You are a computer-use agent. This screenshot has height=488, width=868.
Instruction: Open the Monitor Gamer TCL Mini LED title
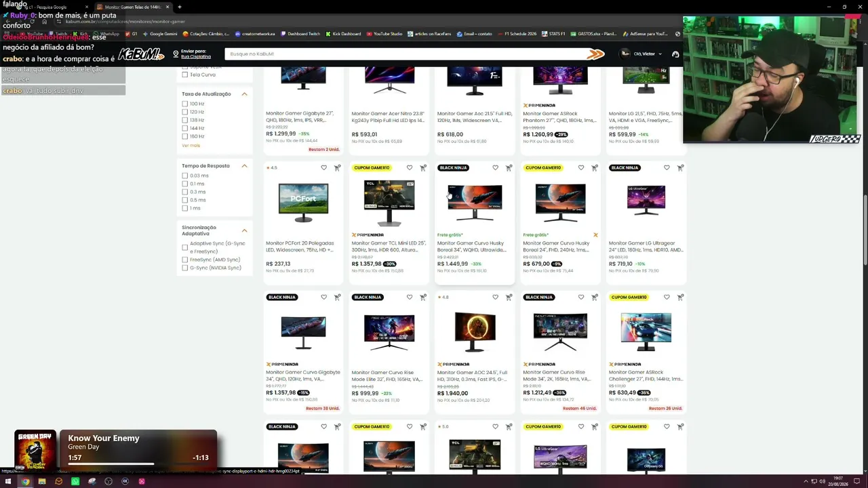click(x=389, y=246)
